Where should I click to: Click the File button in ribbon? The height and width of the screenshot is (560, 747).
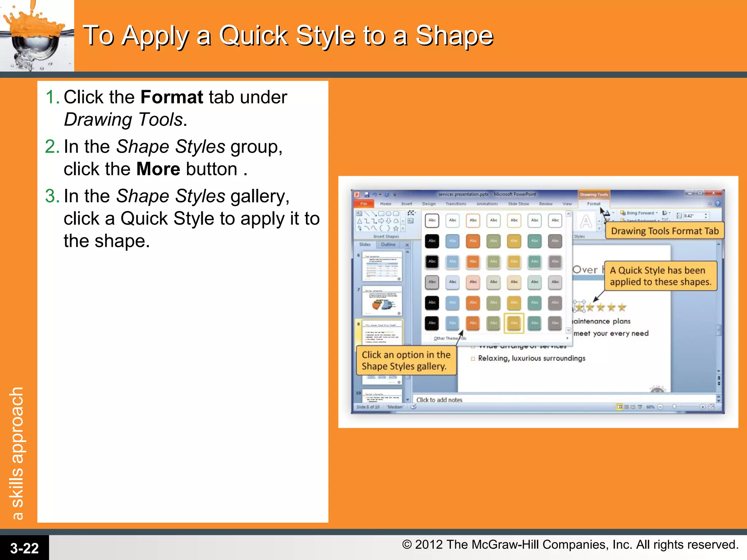click(364, 204)
